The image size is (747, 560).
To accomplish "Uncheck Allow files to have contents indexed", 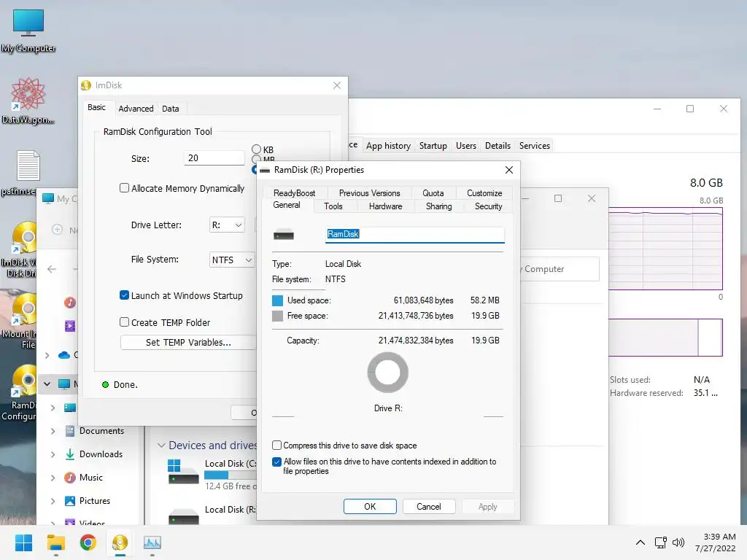I will (x=276, y=462).
